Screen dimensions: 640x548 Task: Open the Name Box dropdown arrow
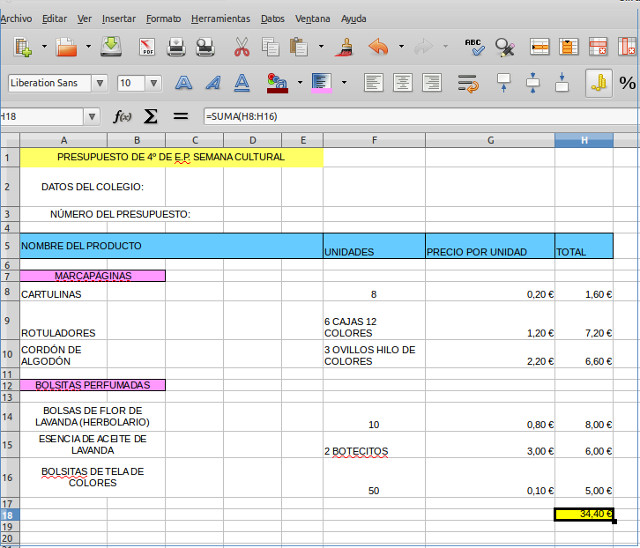92,117
